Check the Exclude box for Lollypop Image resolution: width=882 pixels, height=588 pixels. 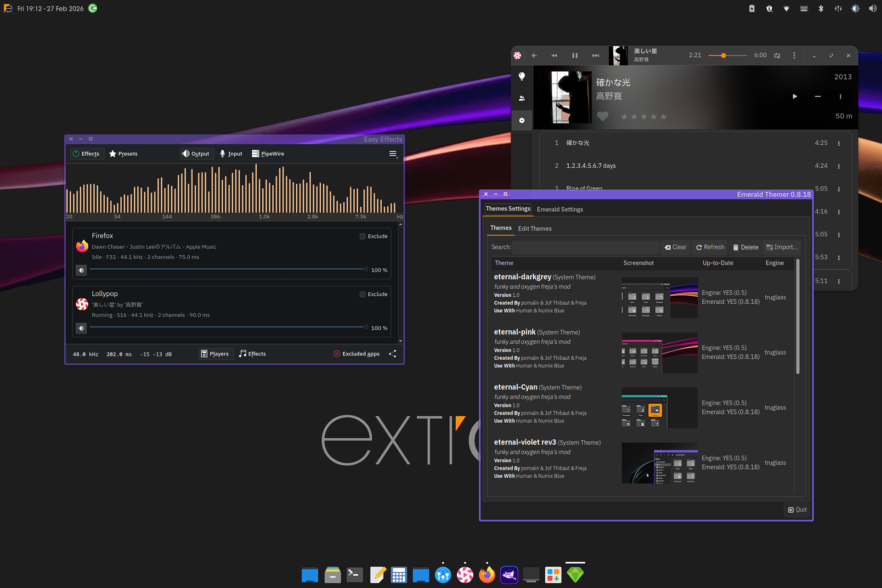coord(362,294)
